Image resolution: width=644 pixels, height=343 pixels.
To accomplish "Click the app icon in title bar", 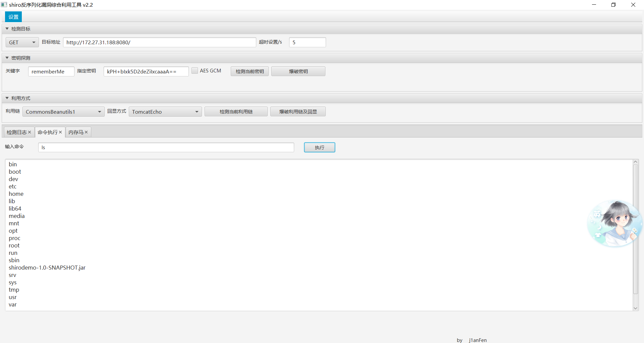I will pos(4,5).
